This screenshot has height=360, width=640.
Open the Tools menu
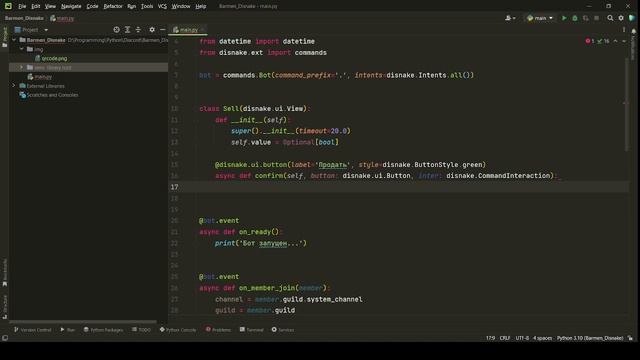(x=147, y=7)
